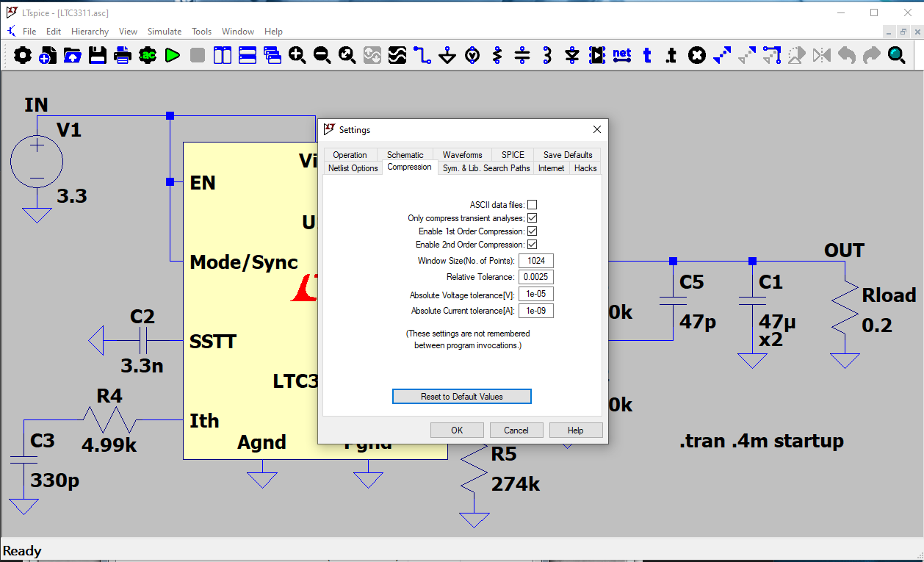Open the Simulate menu
Viewport: 924px width, 562px height.
pyautogui.click(x=165, y=32)
